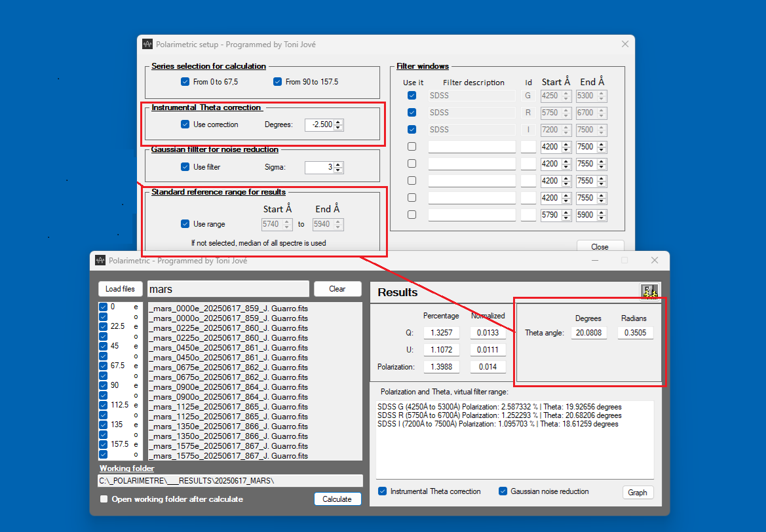Minimize the main Polarimetric window
The image size is (766, 532).
(x=594, y=260)
